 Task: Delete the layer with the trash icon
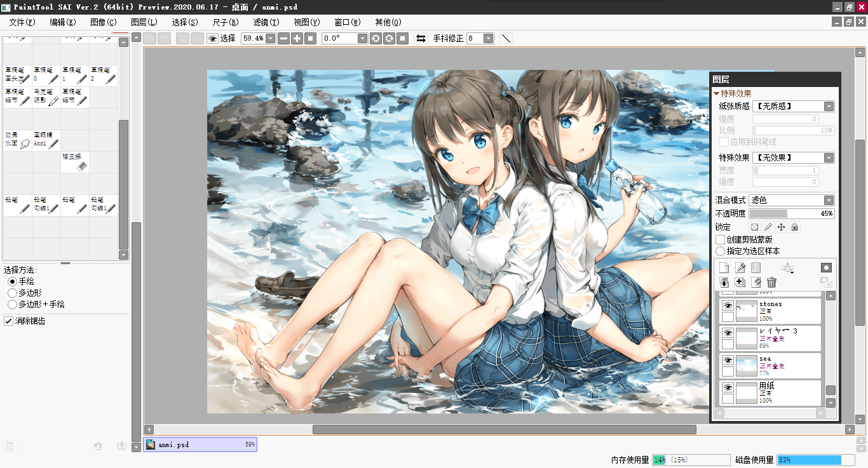(771, 282)
